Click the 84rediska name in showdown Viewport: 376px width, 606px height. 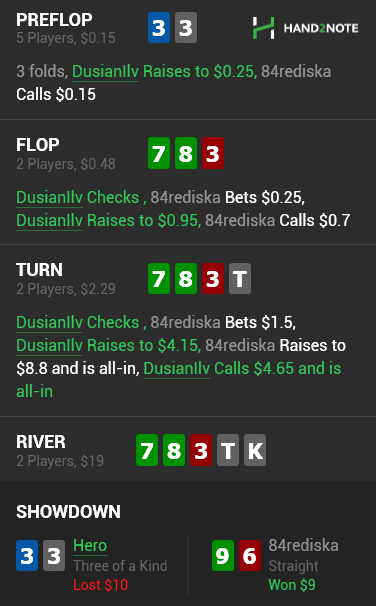(x=303, y=545)
